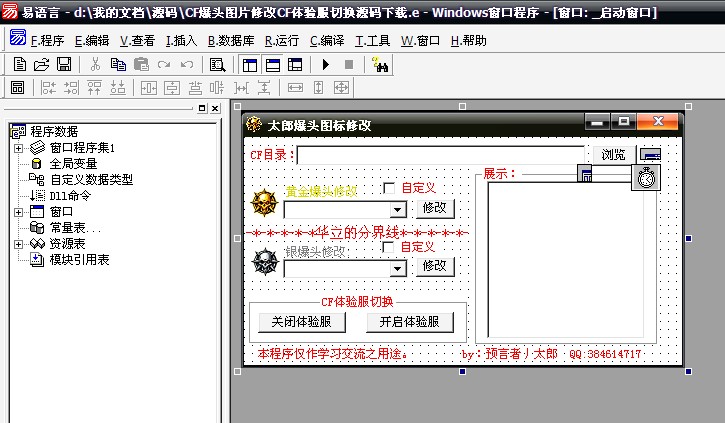Select the silver skull headshot image
Image resolution: width=725 pixels, height=423 pixels.
(x=265, y=262)
